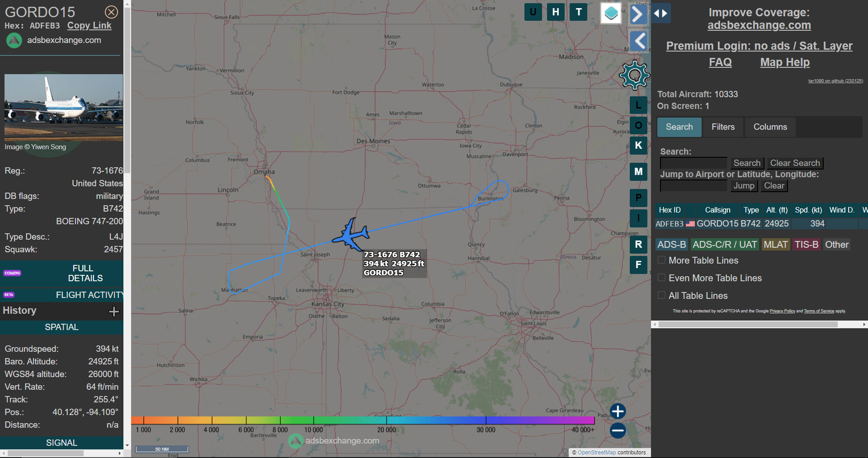
Task: Click the P map button
Action: coord(638,198)
